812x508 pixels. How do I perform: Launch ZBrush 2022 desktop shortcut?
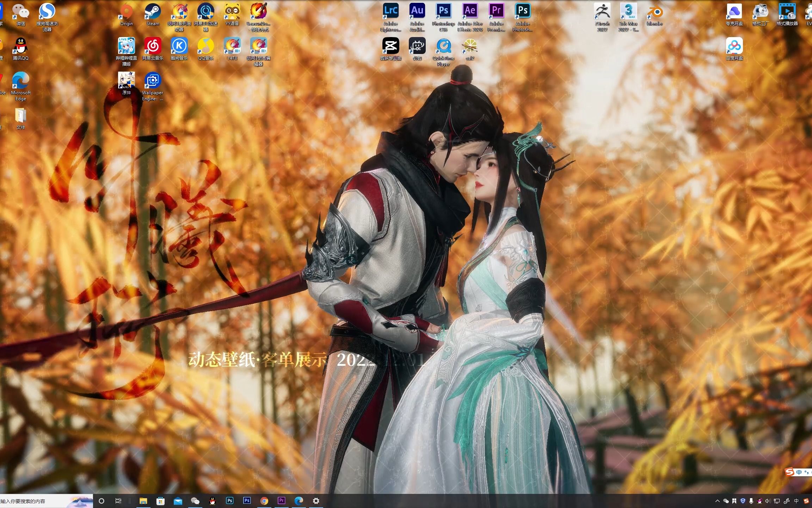click(602, 17)
